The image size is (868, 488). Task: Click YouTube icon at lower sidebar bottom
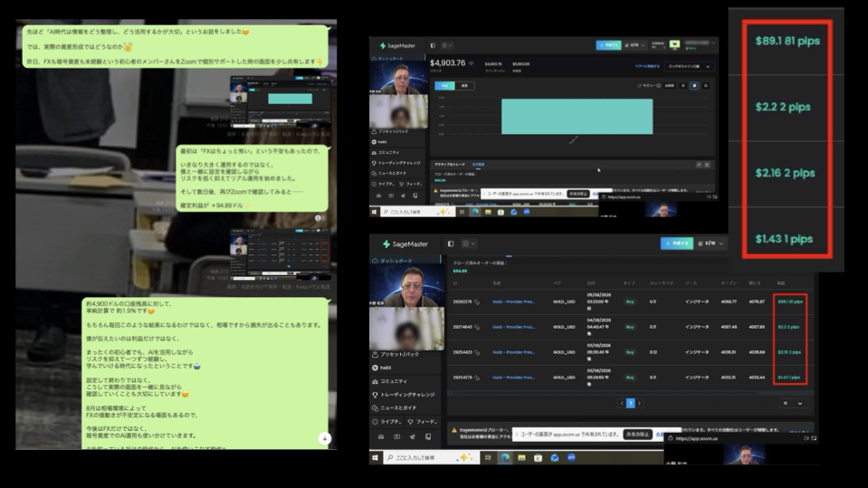coord(397,437)
